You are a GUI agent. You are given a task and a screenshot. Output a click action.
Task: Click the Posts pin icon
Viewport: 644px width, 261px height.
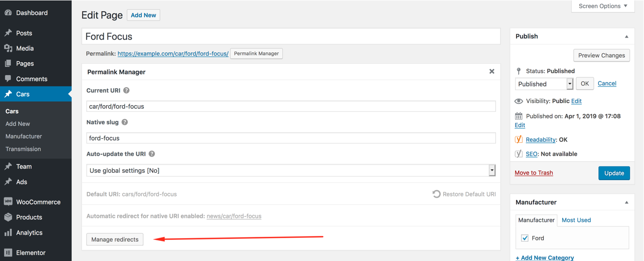[x=8, y=33]
